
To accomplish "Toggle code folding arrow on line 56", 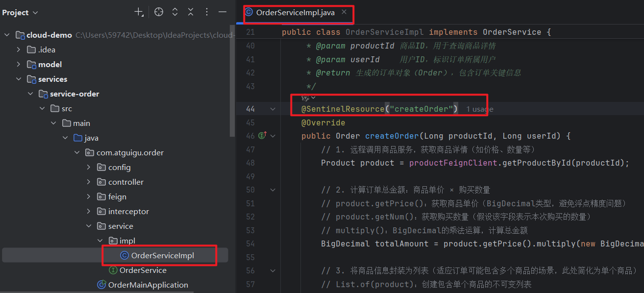I will 273,270.
